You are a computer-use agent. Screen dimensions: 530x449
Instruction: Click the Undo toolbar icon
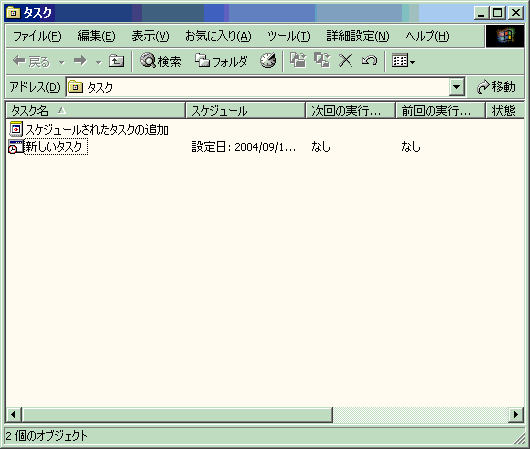[x=369, y=61]
